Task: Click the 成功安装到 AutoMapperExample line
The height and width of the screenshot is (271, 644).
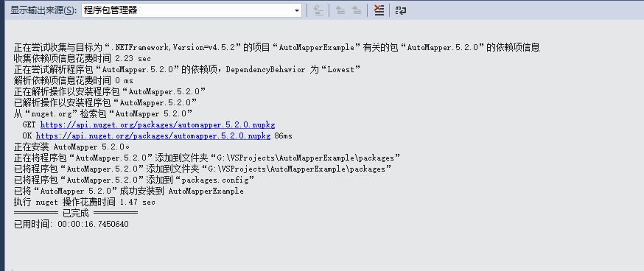Action: 128,191
